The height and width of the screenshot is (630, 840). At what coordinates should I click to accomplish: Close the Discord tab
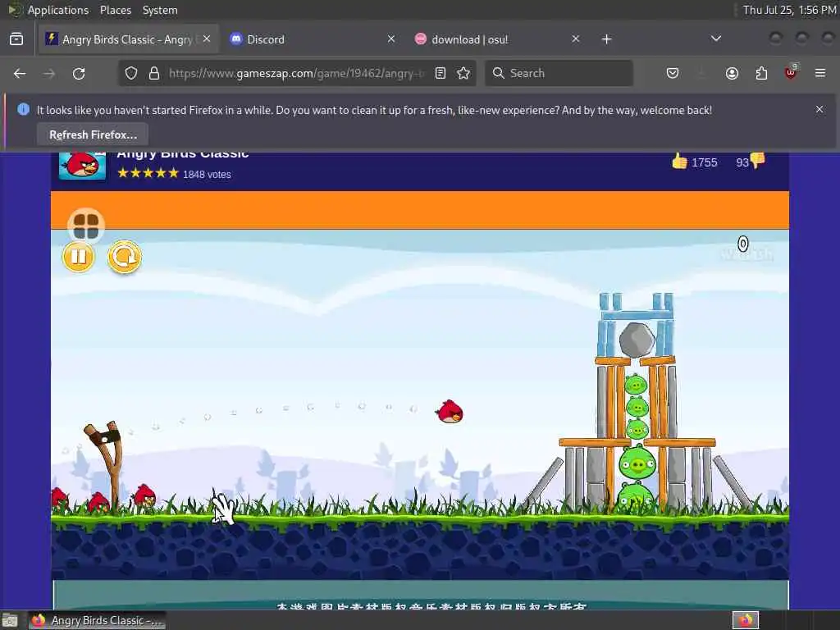point(391,39)
